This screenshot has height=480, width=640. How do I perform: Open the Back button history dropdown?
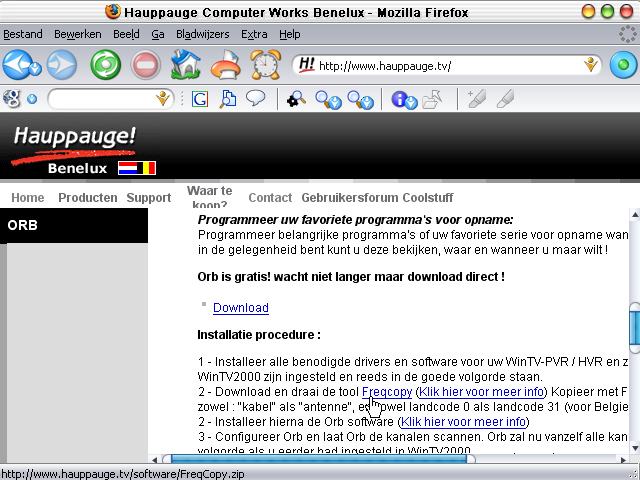[36, 68]
